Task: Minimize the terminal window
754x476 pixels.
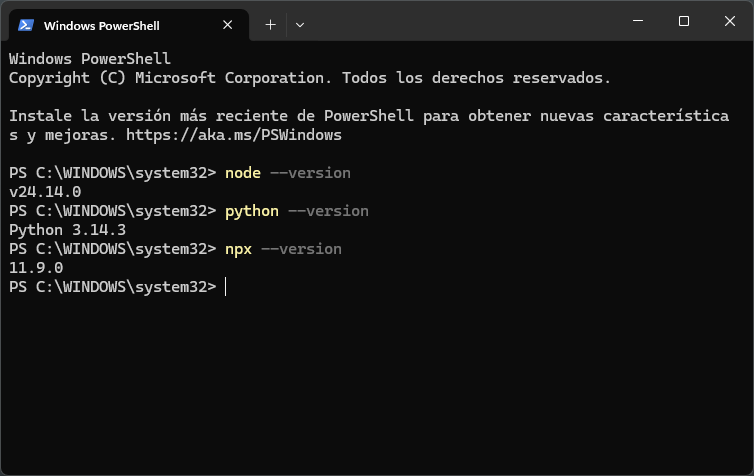Action: [x=638, y=21]
